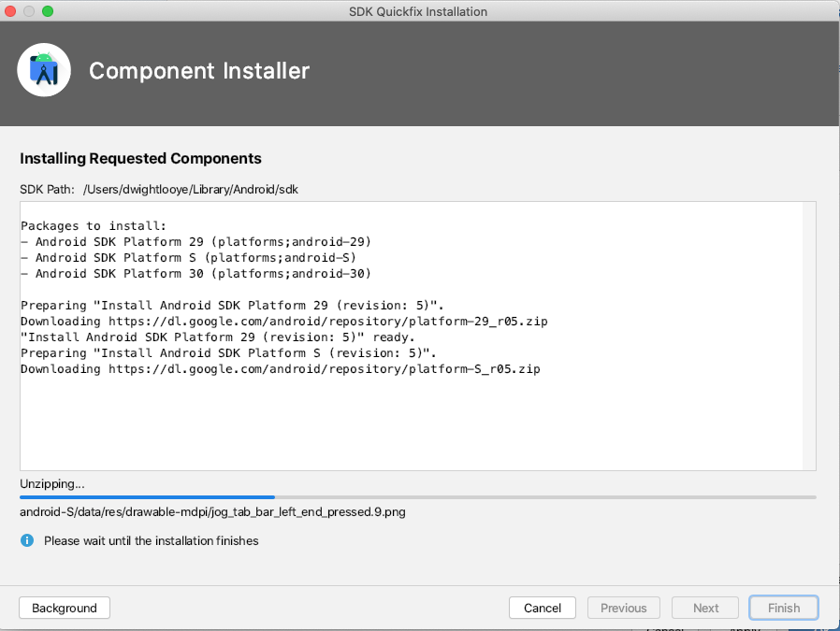This screenshot has height=631, width=840.
Task: Click the "Unzipping..." status label
Action: (x=52, y=484)
